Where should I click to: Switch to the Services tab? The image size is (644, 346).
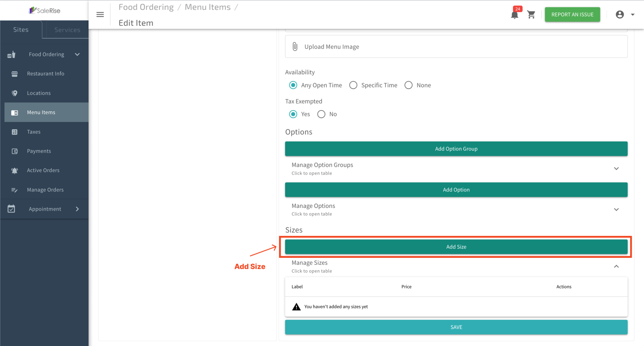[x=67, y=30]
